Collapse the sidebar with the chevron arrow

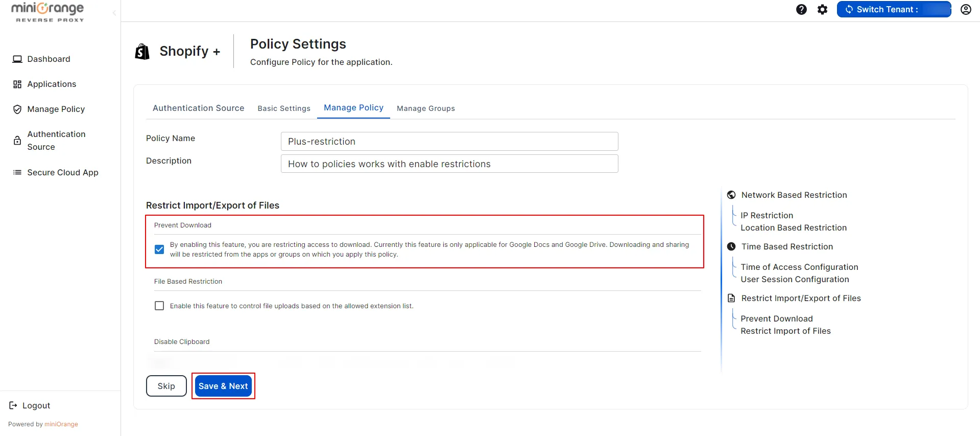114,13
